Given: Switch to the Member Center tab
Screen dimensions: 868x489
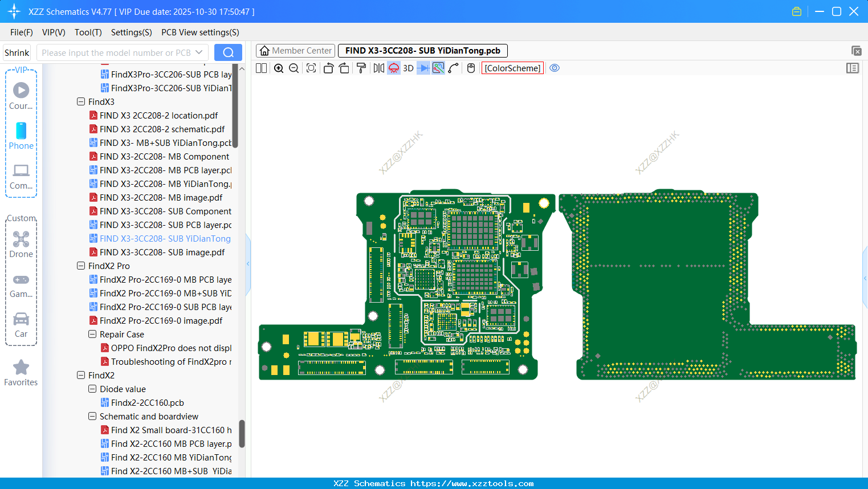Looking at the screenshot, I should 296,51.
